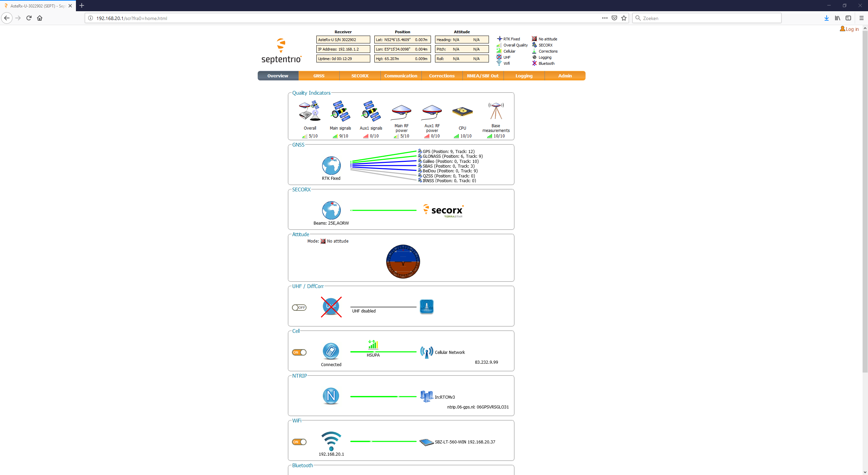Expand the Admin menu
868x475 pixels.
[x=565, y=76]
